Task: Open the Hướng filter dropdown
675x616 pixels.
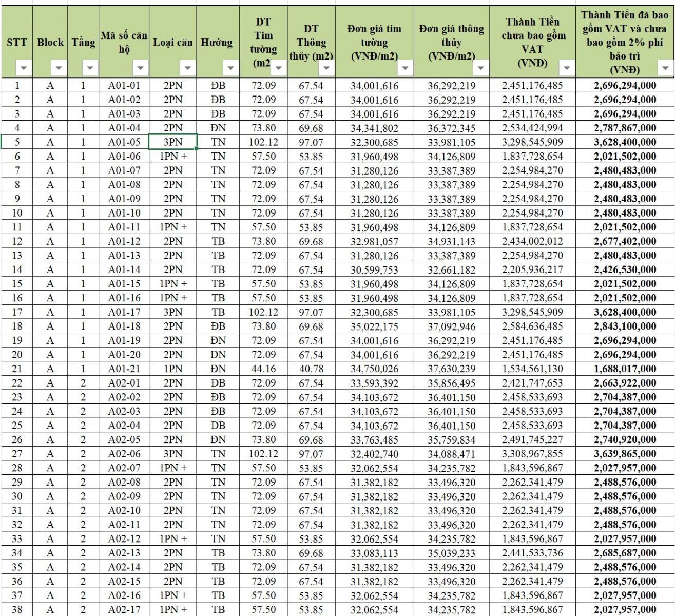Action: click(x=230, y=68)
